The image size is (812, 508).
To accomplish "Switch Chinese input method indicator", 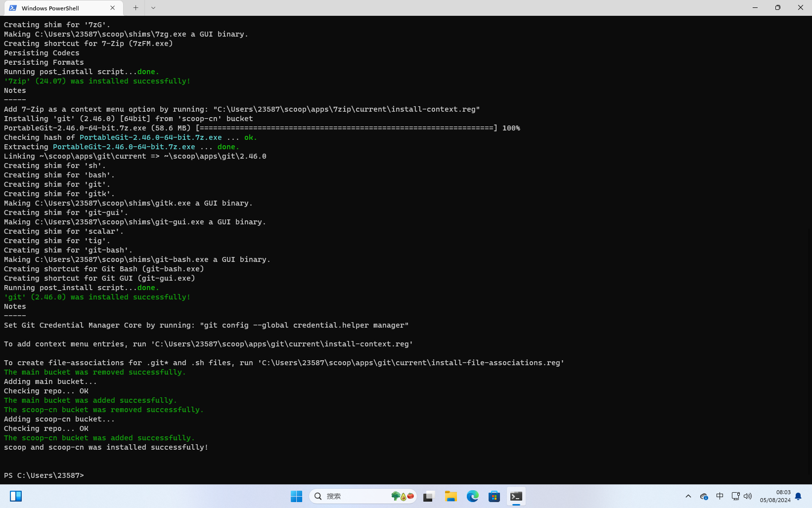I will [720, 496].
